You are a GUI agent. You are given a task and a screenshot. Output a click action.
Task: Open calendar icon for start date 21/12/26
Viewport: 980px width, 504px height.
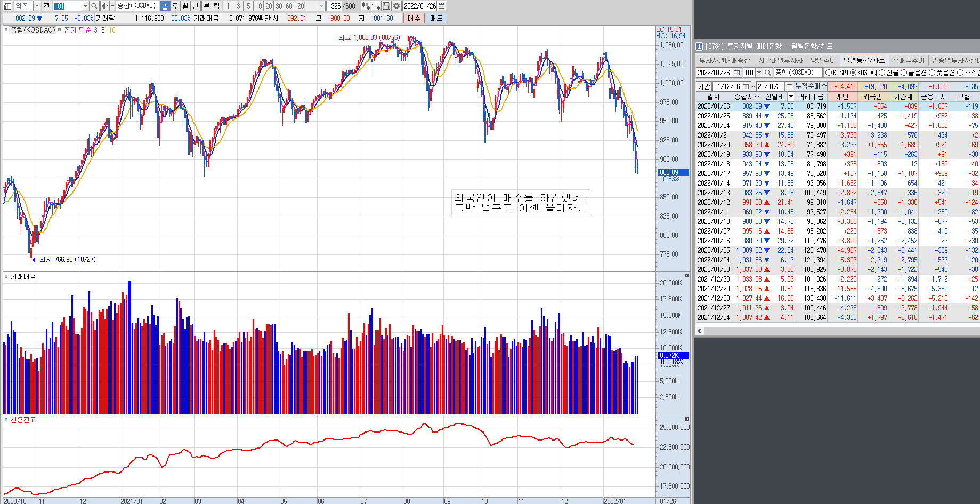[746, 86]
